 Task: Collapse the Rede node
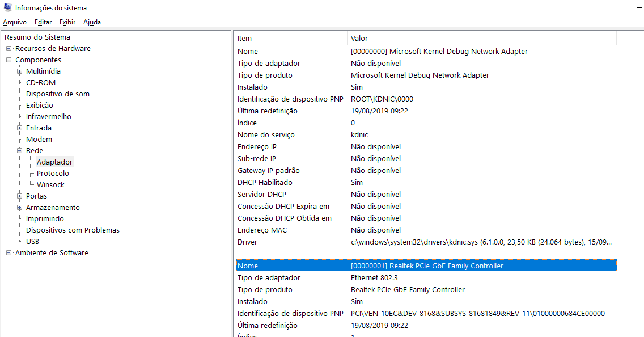(x=19, y=151)
